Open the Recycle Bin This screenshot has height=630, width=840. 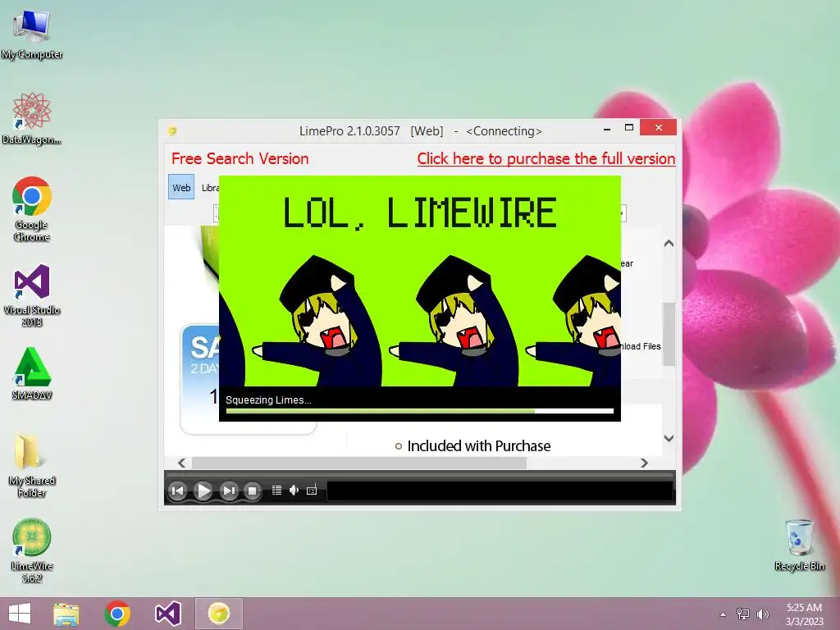pyautogui.click(x=799, y=545)
